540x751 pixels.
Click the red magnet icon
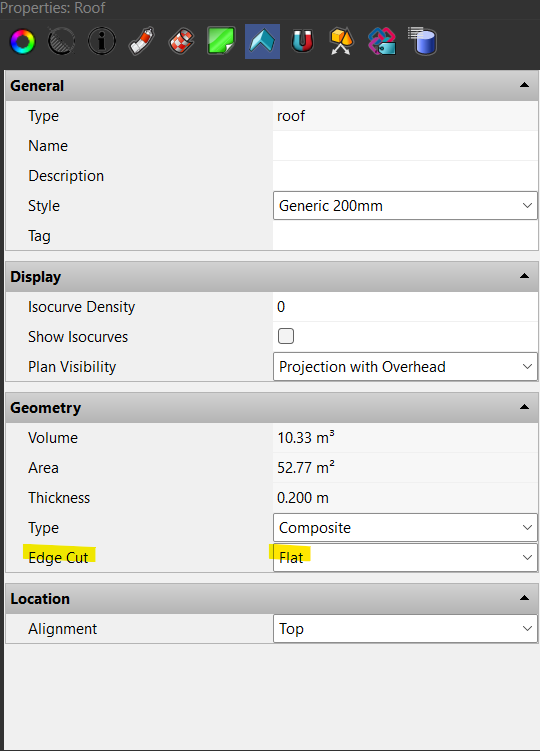coord(302,41)
